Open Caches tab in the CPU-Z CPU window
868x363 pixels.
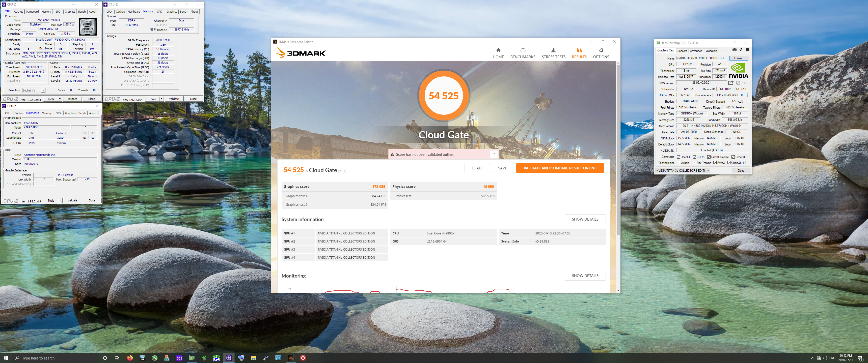[18, 11]
